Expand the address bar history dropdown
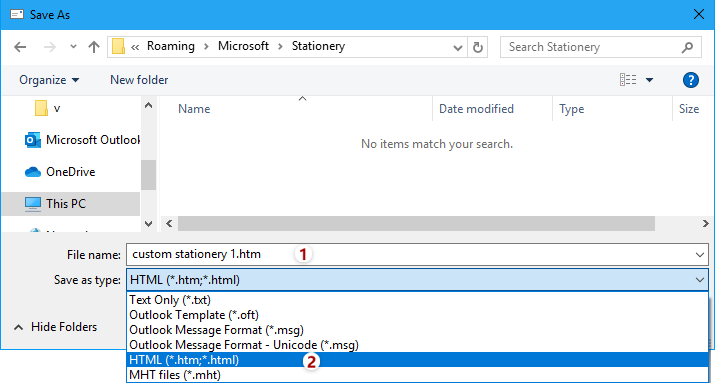This screenshot has height=383, width=715. tap(458, 47)
